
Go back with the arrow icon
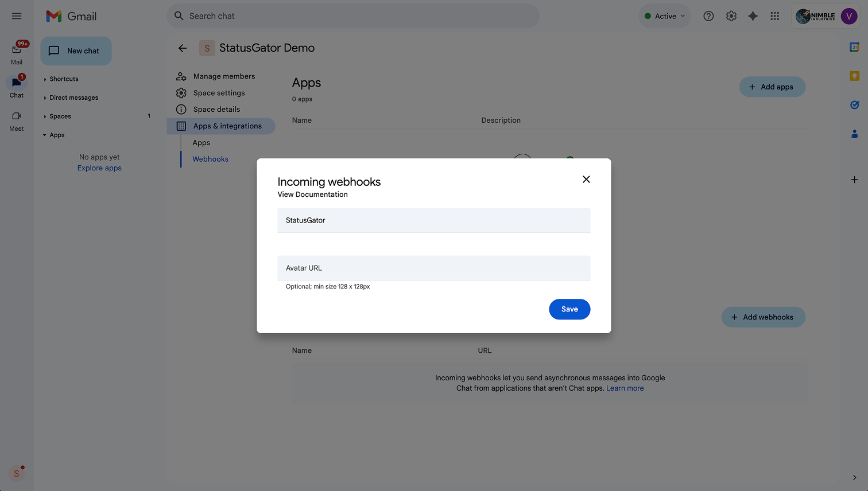(183, 48)
